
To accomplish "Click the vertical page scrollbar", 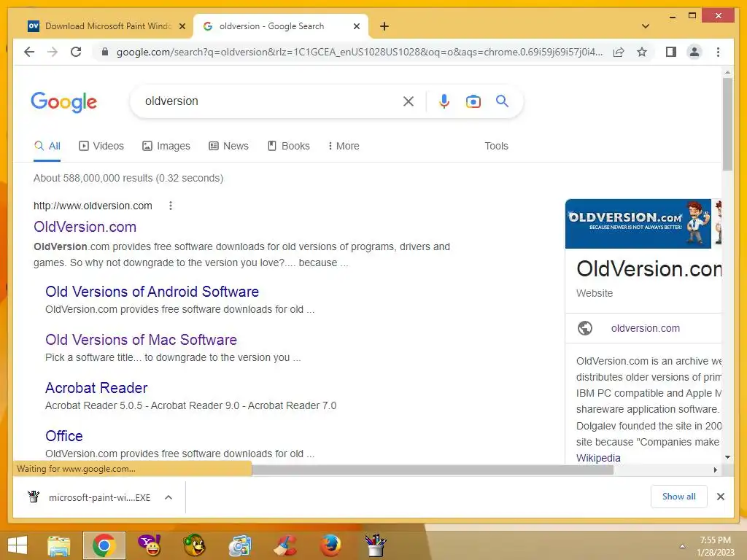I will [x=727, y=125].
